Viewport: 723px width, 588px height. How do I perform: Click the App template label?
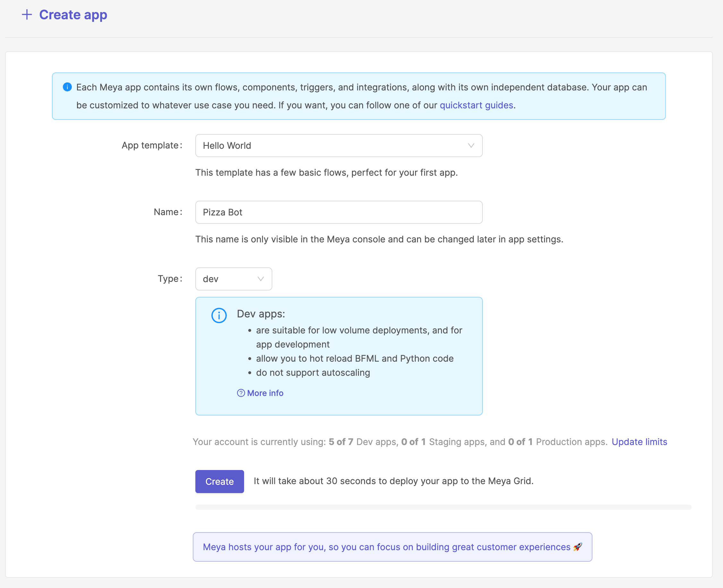click(150, 145)
